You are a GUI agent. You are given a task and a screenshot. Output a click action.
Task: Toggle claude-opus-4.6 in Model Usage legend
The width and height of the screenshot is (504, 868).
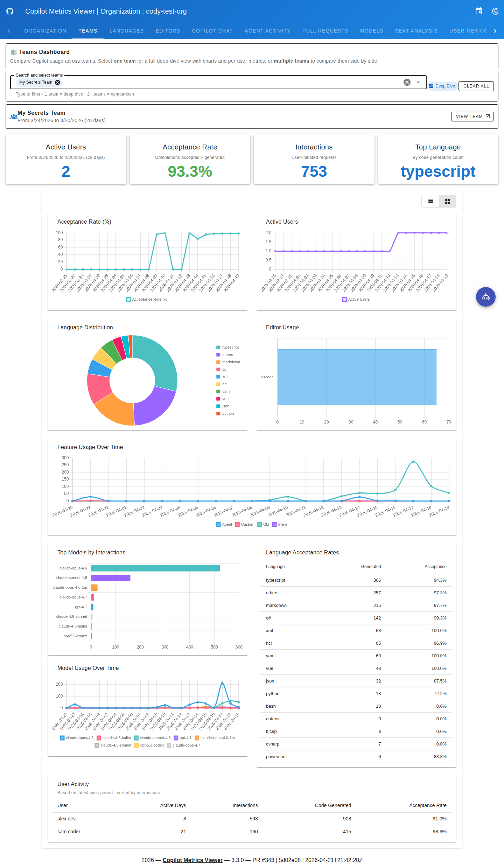77,738
